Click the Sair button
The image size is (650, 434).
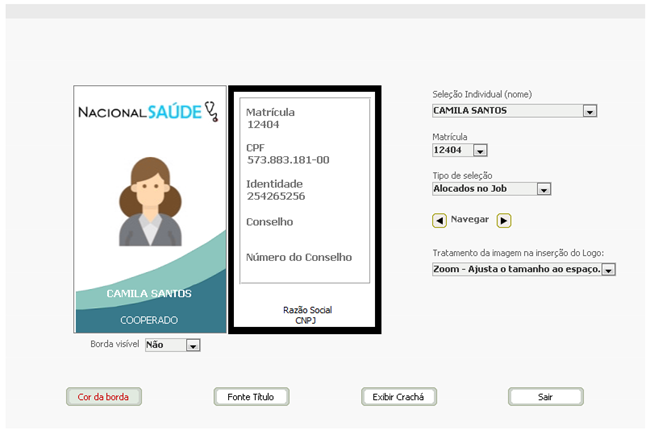click(x=546, y=397)
